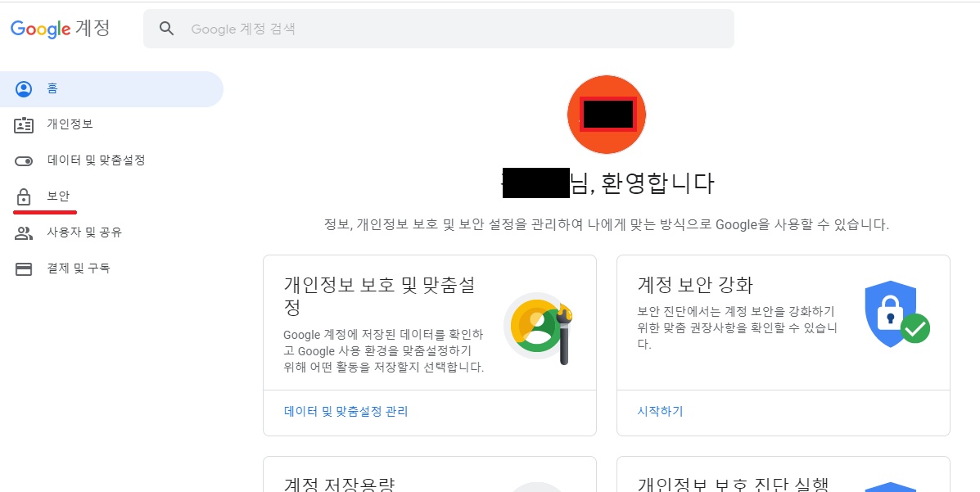Click the 개인정보 보호 및 맞춤설정 heading
980x492 pixels.
point(379,296)
